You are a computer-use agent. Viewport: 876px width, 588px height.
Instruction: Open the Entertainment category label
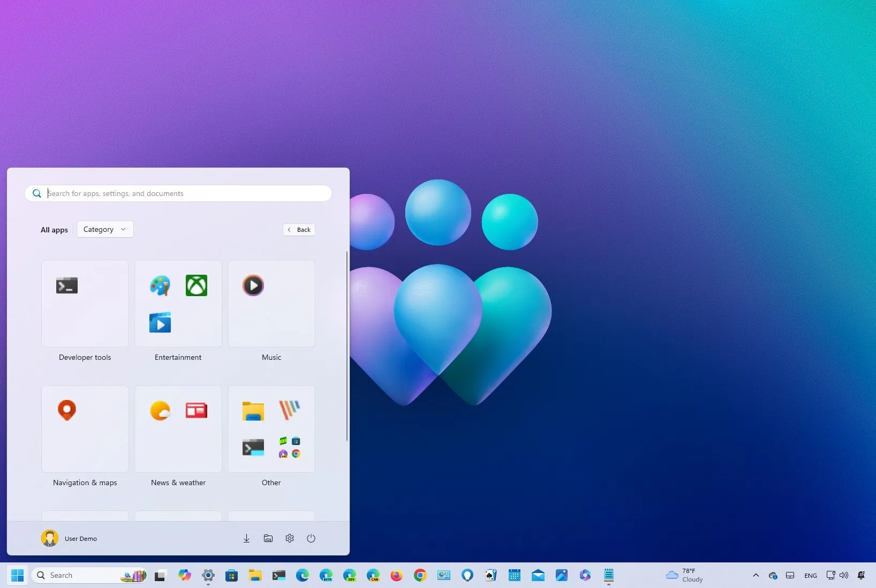point(178,357)
